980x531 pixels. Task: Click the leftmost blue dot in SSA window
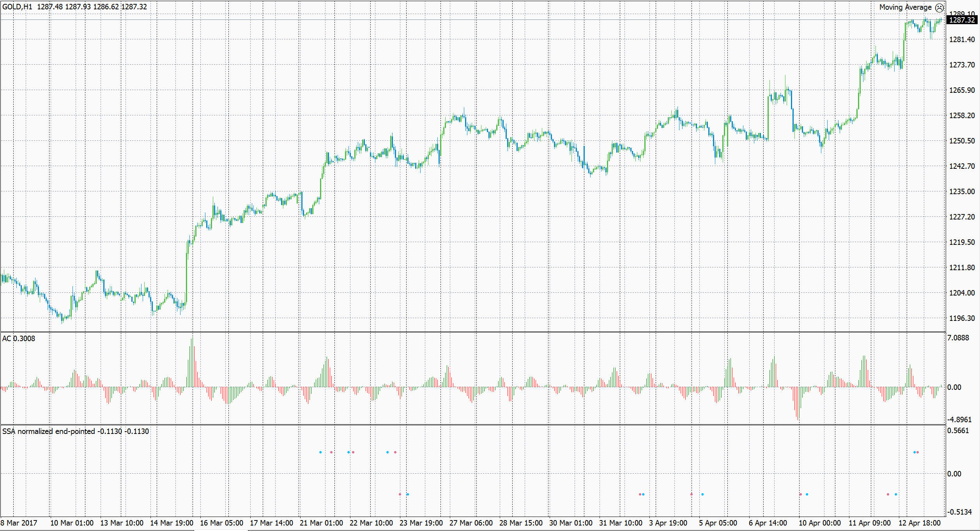point(320,452)
